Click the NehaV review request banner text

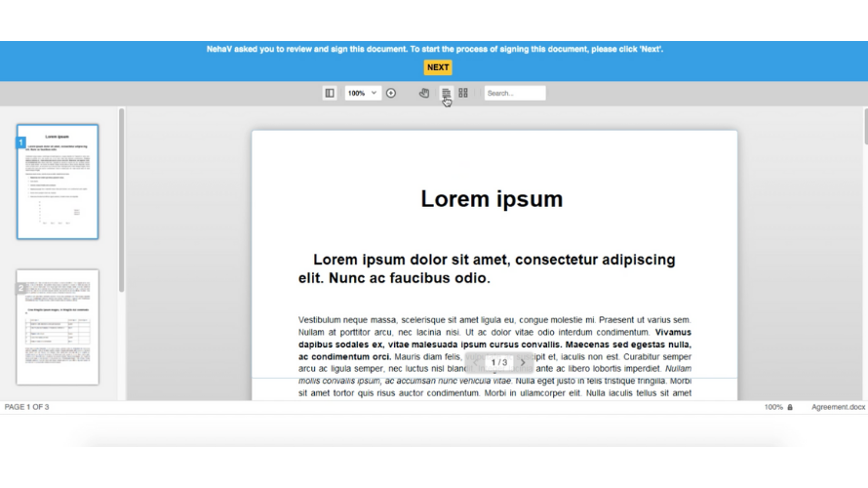coord(435,49)
